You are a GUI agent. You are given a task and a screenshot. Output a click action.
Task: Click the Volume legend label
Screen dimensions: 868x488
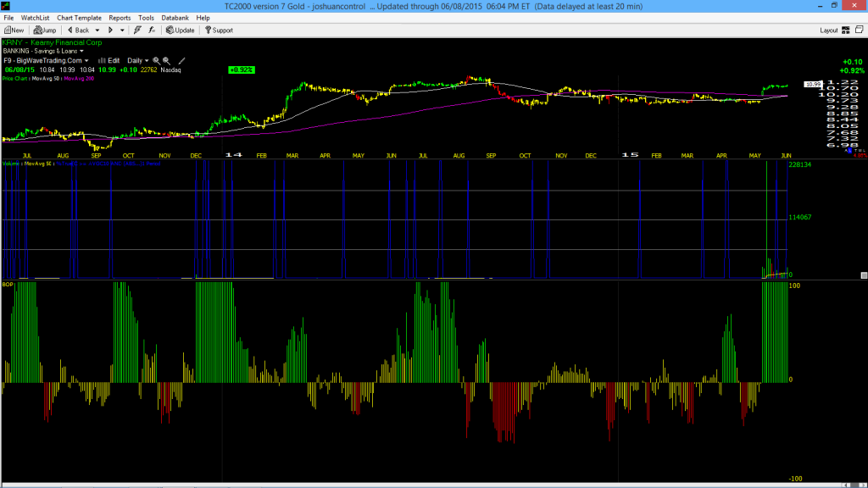pos(11,164)
